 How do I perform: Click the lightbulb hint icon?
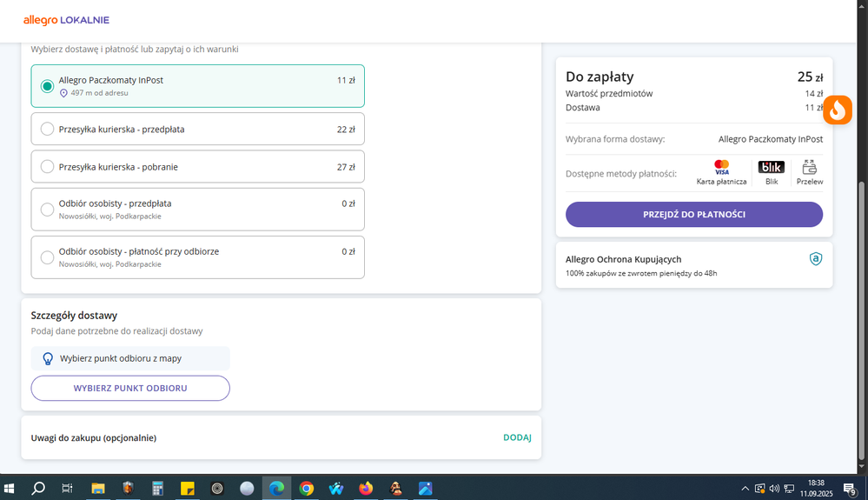[48, 359]
